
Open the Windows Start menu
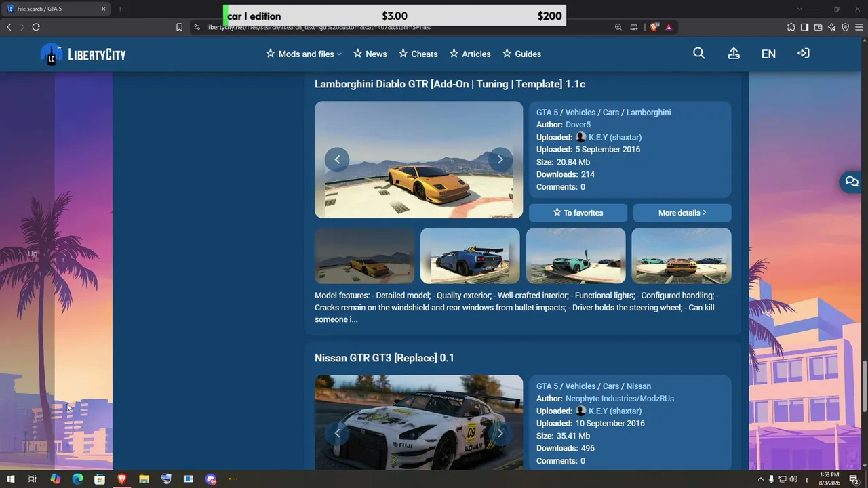[x=11, y=479]
